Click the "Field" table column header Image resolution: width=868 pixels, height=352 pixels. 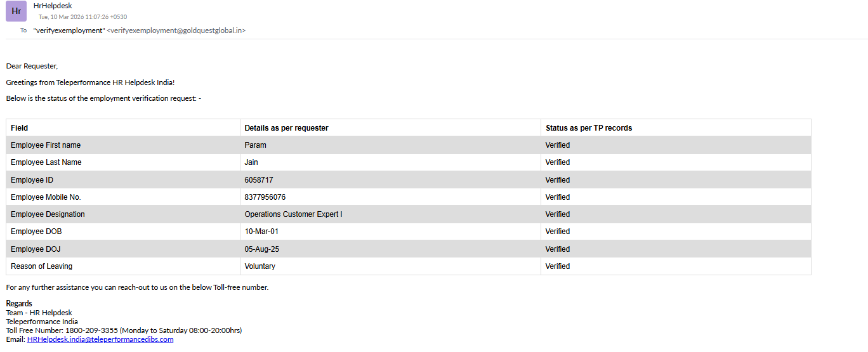tap(20, 128)
